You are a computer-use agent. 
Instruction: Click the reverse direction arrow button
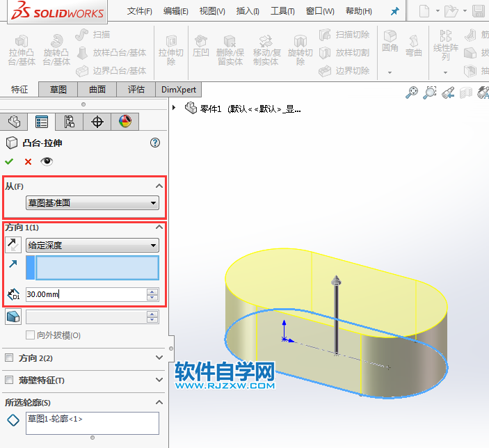tap(13, 245)
